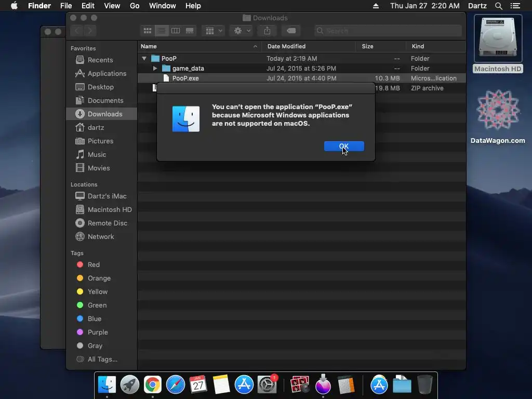Image resolution: width=532 pixels, height=399 pixels.
Task: Filter by the Red tag
Action: click(x=102, y=264)
